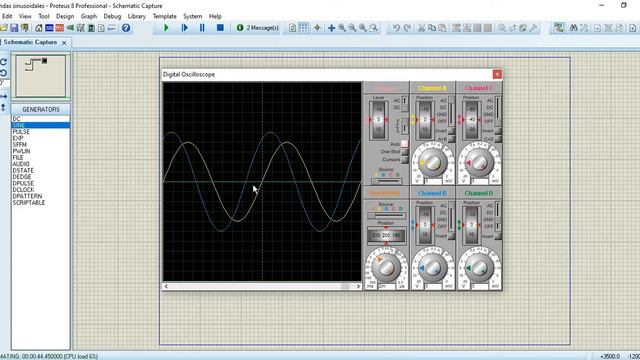Open the red PCB Layout toolbar icon

point(60,28)
